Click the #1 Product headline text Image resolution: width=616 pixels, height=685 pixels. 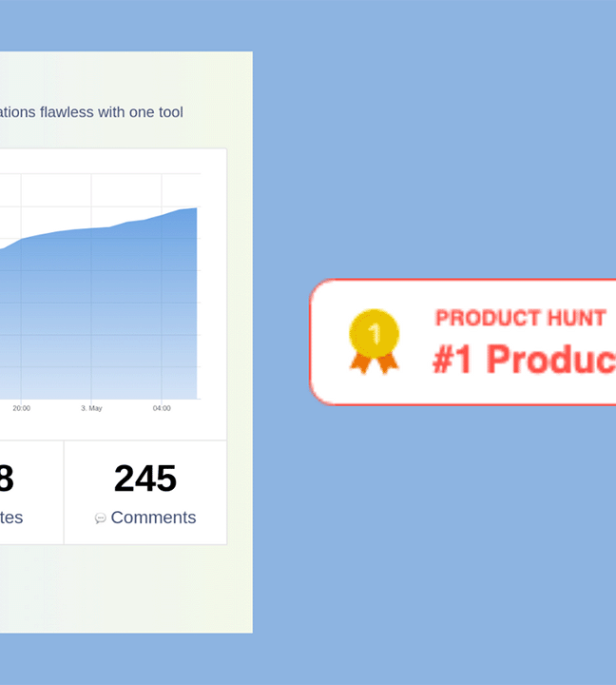pos(524,359)
